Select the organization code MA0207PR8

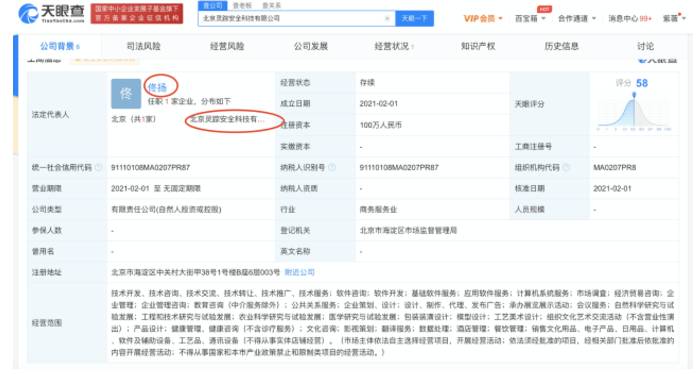coord(614,168)
